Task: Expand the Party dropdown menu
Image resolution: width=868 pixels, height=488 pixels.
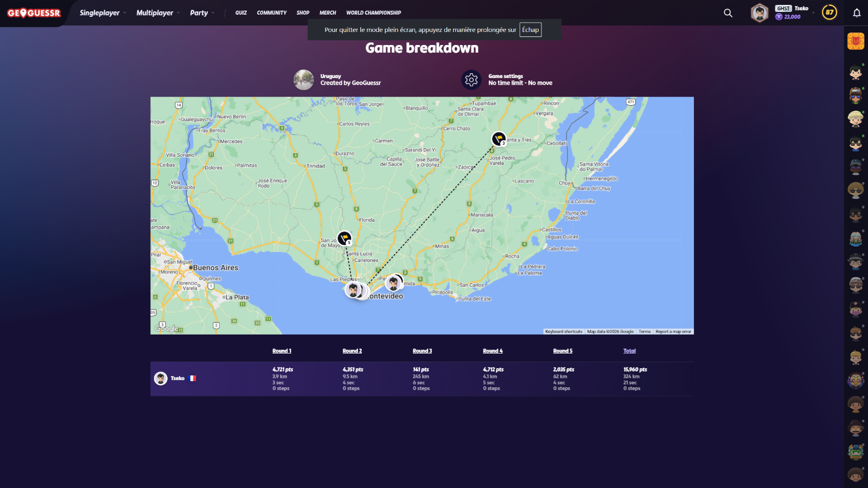Action: pos(202,13)
